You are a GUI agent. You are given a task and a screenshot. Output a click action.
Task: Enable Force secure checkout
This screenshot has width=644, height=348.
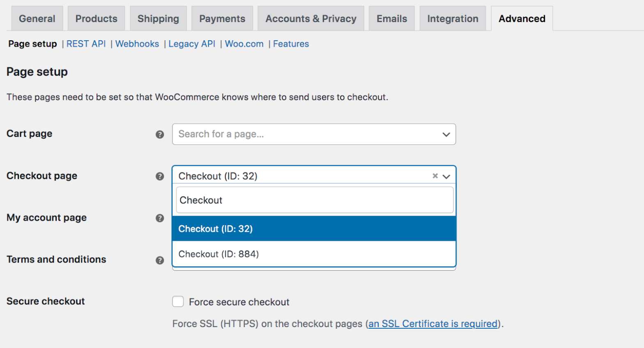point(178,301)
